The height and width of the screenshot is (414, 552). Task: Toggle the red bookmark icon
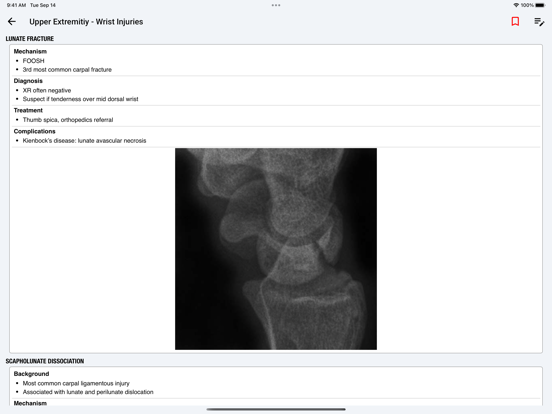coord(515,21)
